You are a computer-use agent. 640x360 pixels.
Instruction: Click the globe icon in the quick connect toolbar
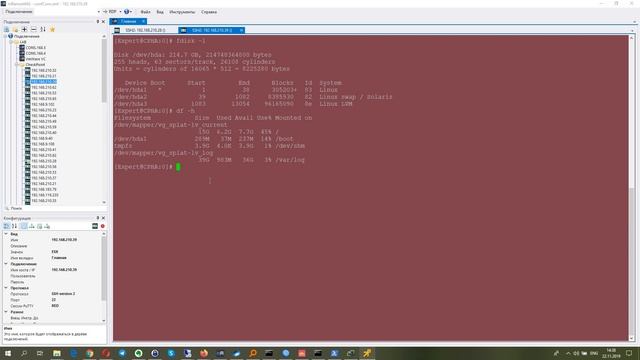point(127,12)
